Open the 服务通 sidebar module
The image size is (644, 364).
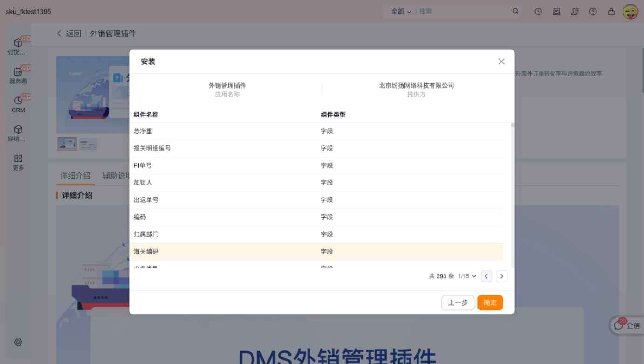coord(18,76)
